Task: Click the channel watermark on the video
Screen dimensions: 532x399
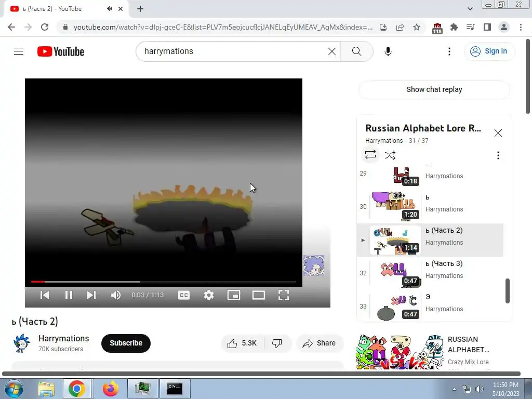Action: pyautogui.click(x=314, y=265)
